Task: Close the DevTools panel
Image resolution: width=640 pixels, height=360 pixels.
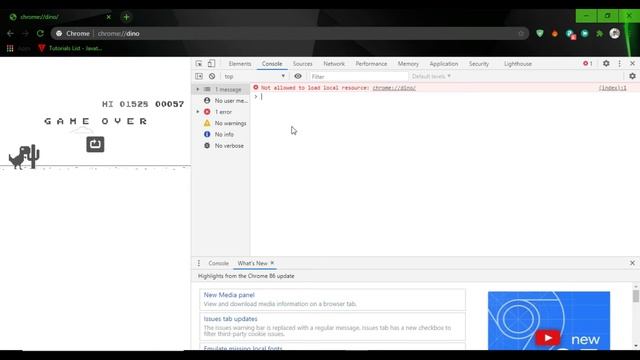Action: point(632,64)
